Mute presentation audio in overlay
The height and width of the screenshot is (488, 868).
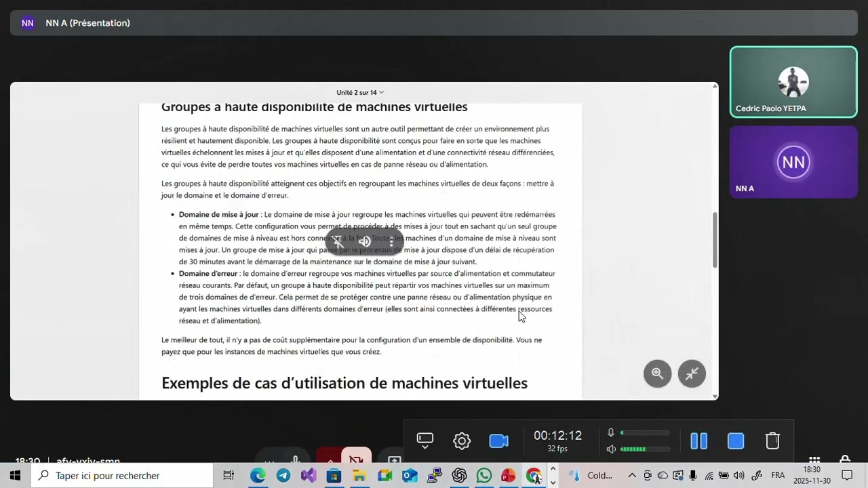pyautogui.click(x=365, y=241)
